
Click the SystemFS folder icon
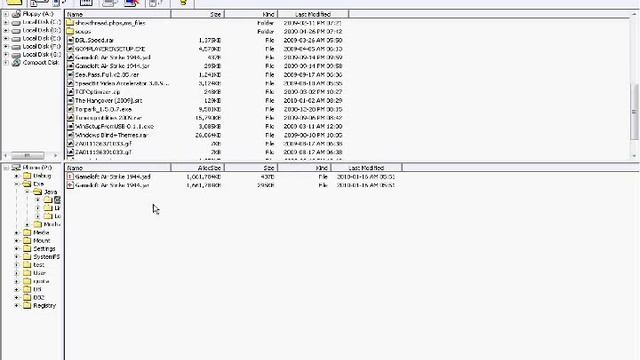click(x=27, y=257)
